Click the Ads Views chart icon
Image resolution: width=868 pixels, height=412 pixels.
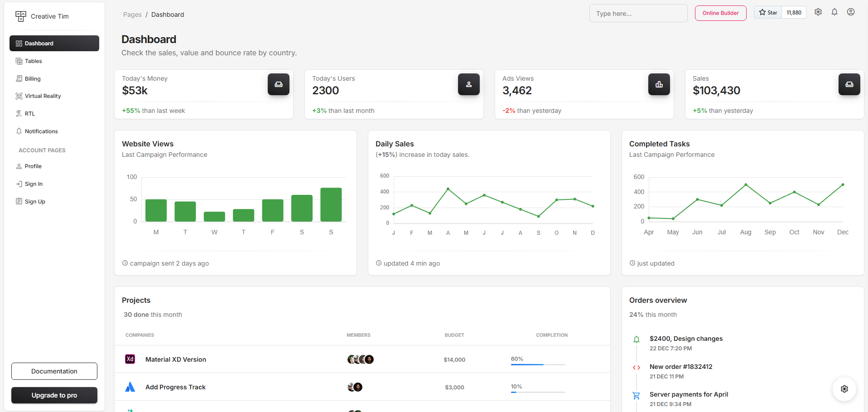[659, 84]
